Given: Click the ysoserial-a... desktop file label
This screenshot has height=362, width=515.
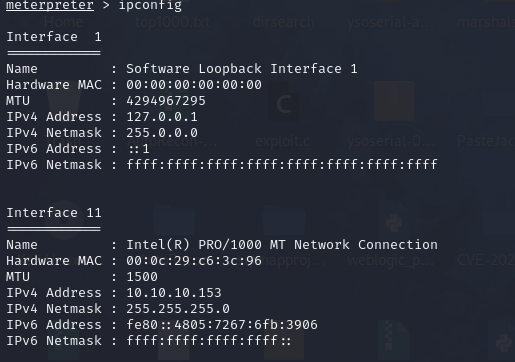Looking at the screenshot, I should coord(391,22).
